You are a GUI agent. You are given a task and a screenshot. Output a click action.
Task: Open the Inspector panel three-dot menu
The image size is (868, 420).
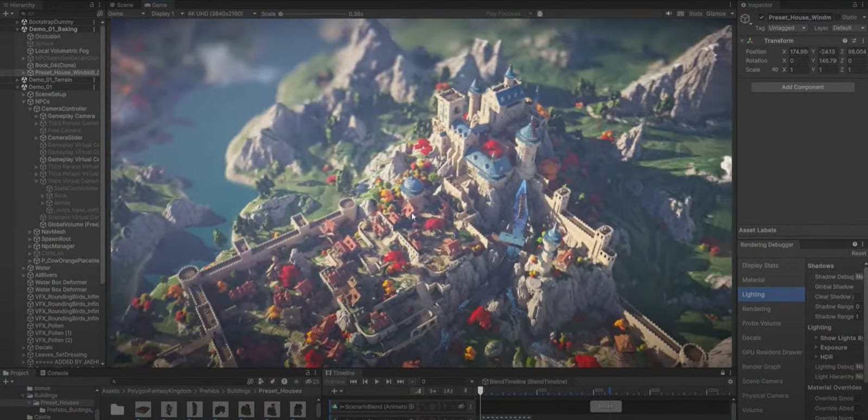coord(863,5)
